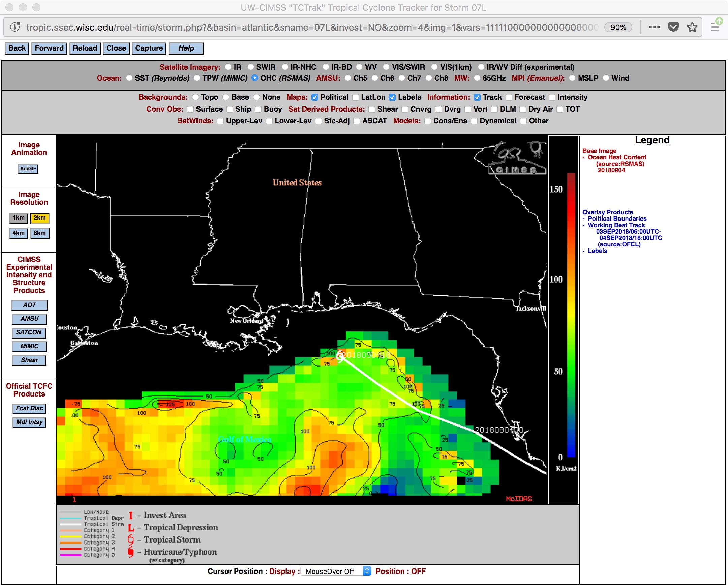Click the OHC color scale bar
The width and height of the screenshot is (728, 586).
tap(571, 315)
